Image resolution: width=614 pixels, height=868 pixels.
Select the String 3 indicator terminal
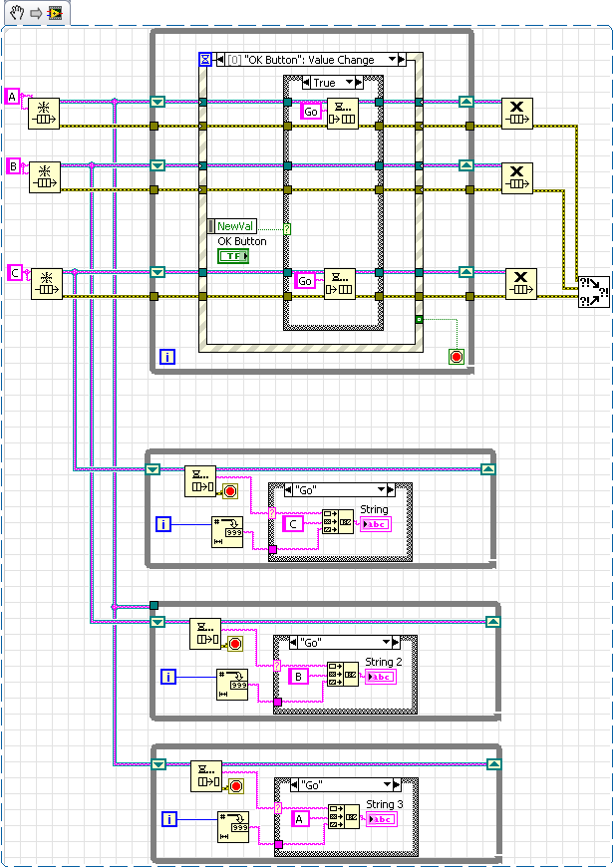point(380,819)
